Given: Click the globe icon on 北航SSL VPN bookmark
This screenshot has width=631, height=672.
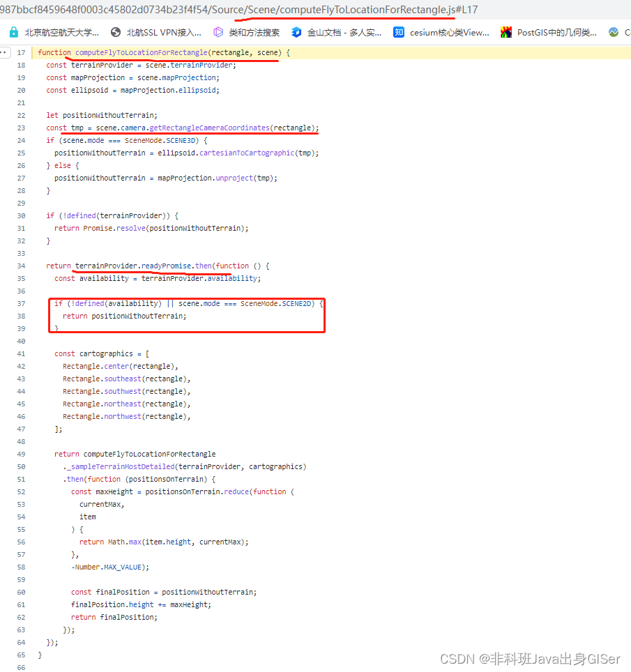Looking at the screenshot, I should [114, 31].
